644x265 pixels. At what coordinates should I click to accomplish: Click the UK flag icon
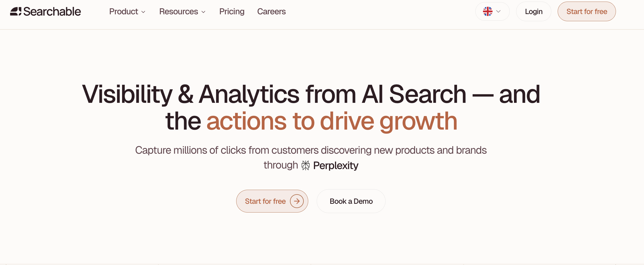point(488,11)
